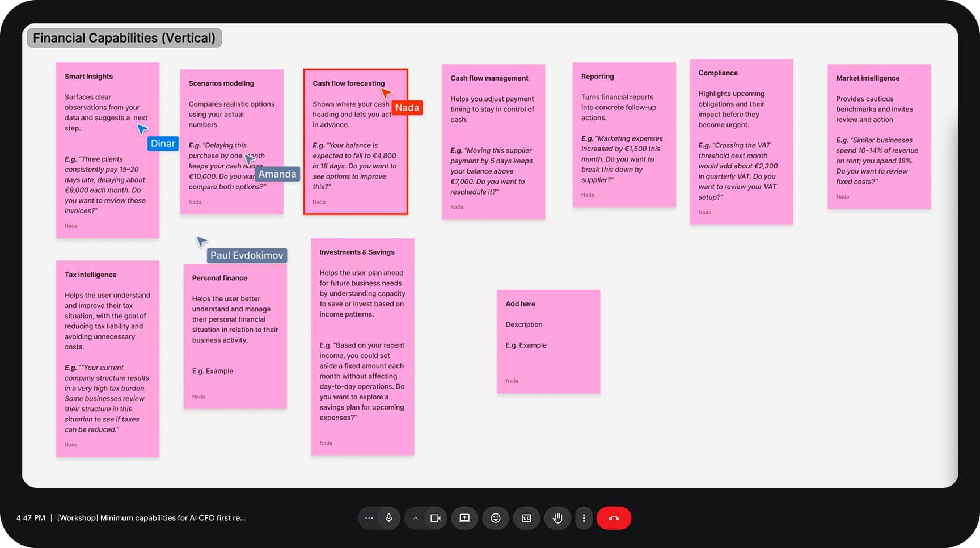Viewport: 980px width, 548px height.
Task: Click the Market intelligence card heading
Action: click(868, 78)
